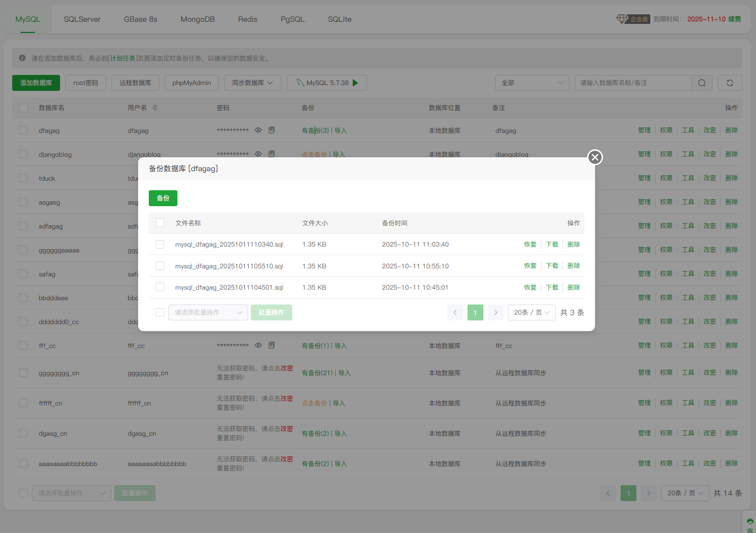The height and width of the screenshot is (533, 756).
Task: Click the magnifier search icon
Action: [x=701, y=83]
